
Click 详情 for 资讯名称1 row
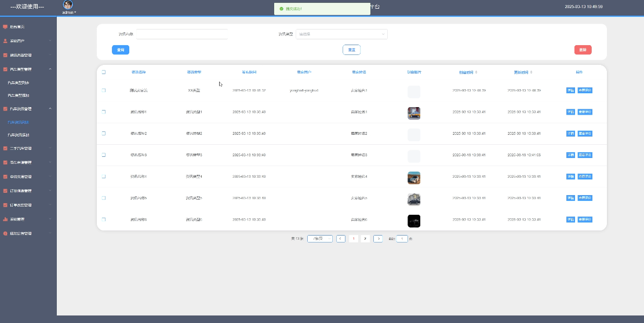tap(570, 112)
